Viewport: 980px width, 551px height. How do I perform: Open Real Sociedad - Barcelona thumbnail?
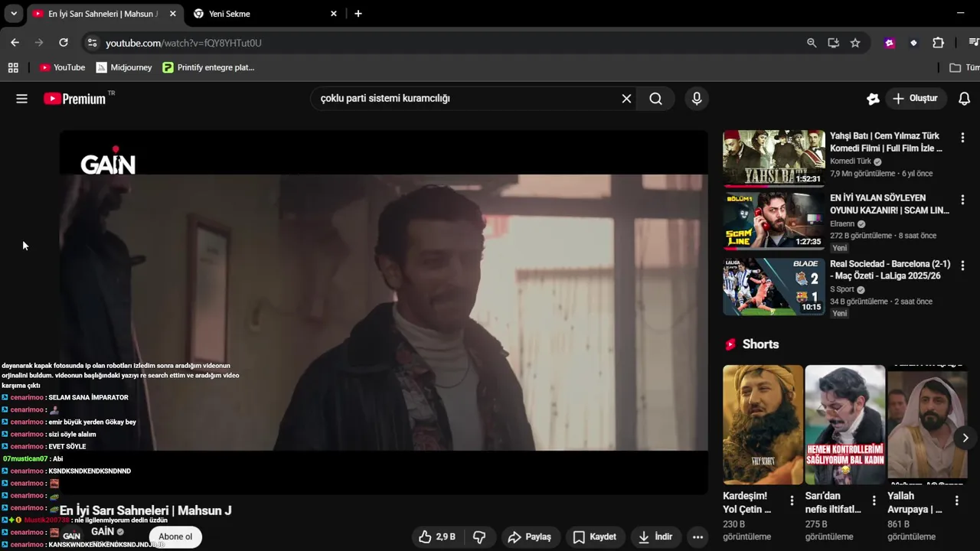tap(774, 286)
